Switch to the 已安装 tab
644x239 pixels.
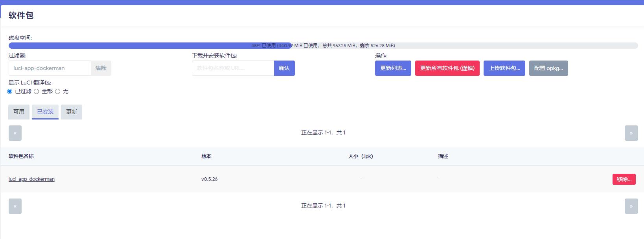pyautogui.click(x=45, y=112)
